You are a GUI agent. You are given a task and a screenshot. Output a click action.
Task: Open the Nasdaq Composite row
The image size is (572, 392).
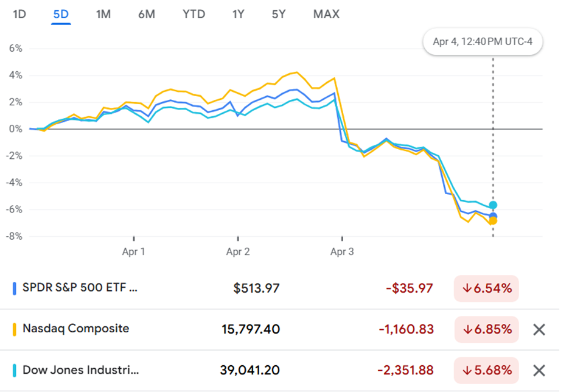(279, 329)
